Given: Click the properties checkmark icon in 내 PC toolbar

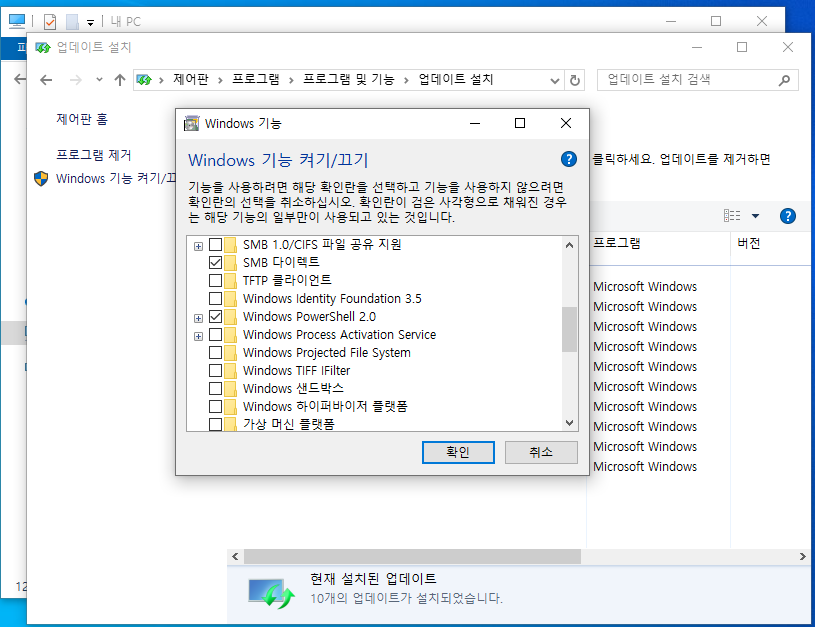Looking at the screenshot, I should pos(50,21).
